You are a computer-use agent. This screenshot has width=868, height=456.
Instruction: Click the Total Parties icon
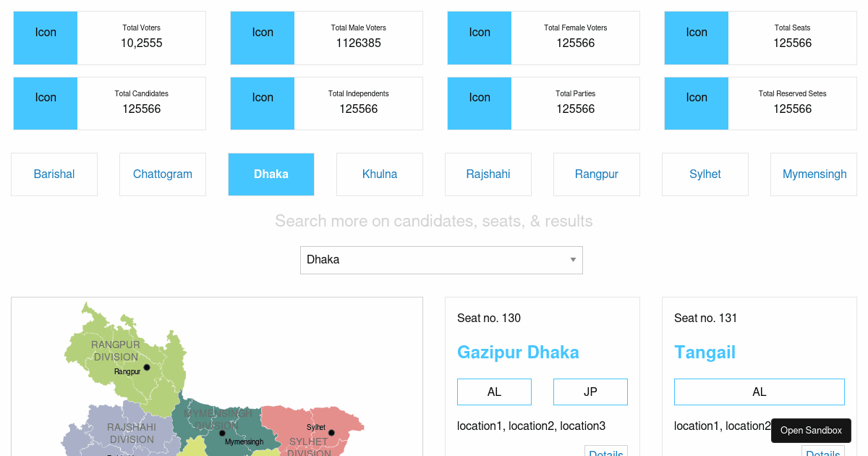479,103
